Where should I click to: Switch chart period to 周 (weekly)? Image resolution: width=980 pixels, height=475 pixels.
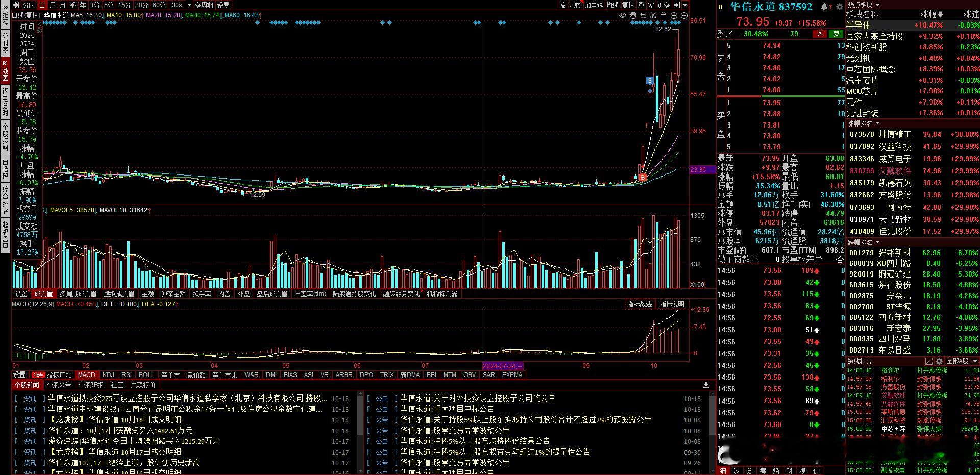coord(53,5)
